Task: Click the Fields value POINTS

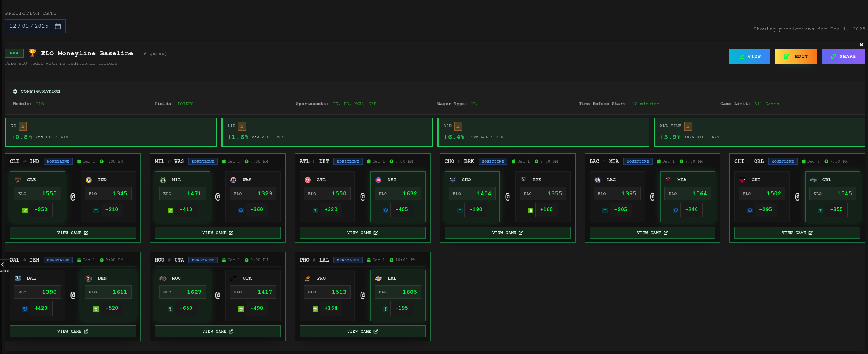Action: click(185, 104)
